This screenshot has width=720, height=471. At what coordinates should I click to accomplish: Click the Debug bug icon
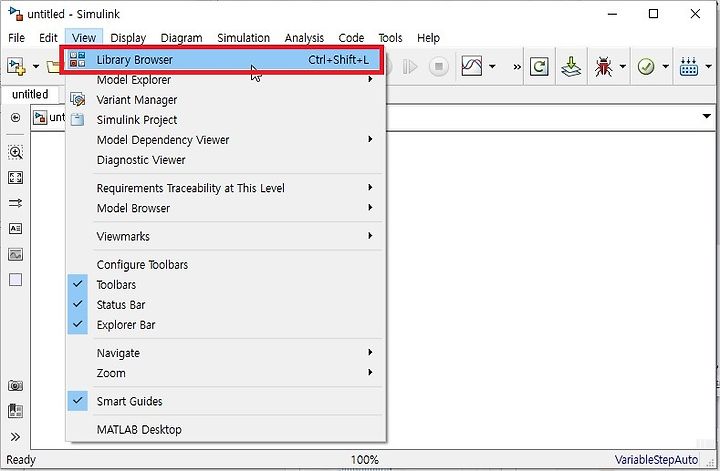tap(603, 67)
